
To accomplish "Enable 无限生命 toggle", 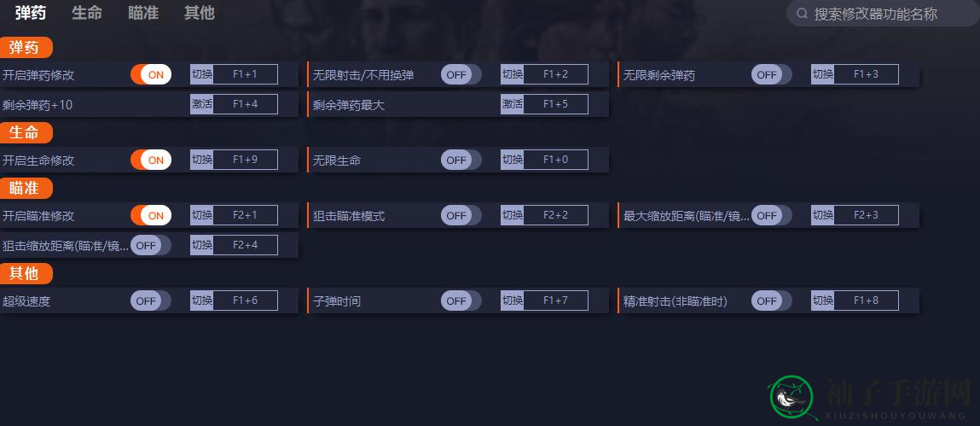I will [x=461, y=160].
